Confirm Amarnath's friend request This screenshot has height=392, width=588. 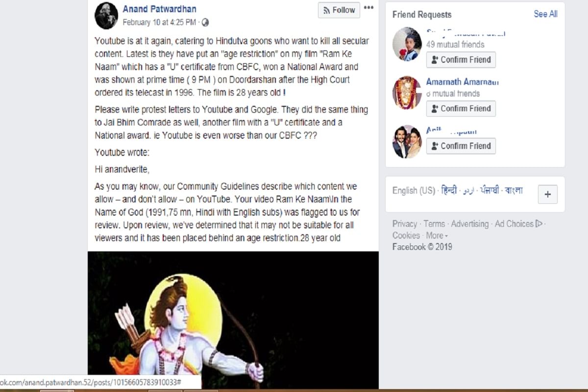(461, 109)
